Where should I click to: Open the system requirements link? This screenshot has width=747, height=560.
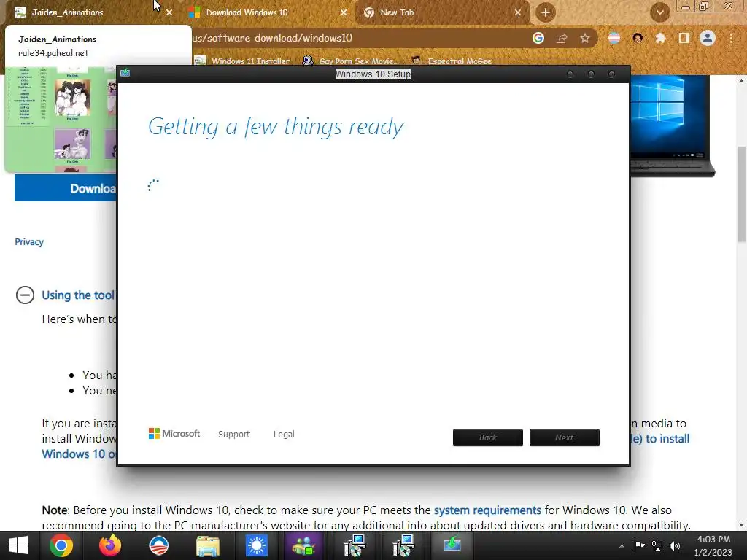[487, 510]
